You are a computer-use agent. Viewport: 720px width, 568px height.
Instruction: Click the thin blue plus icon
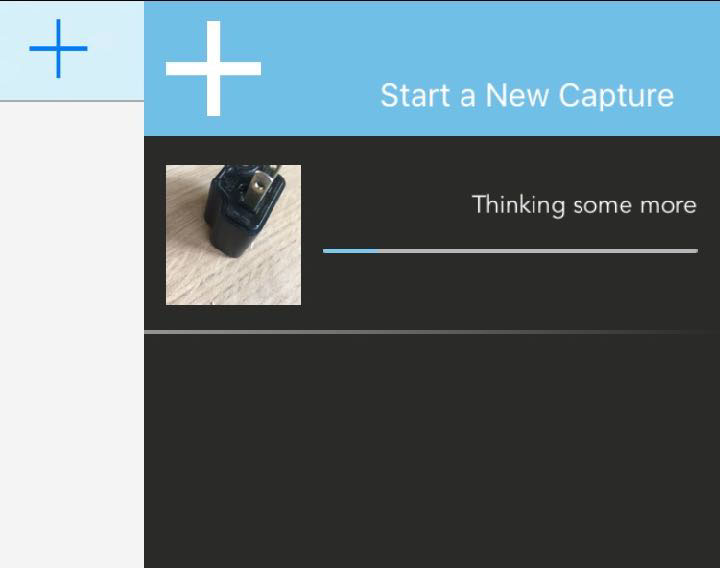coord(58,48)
